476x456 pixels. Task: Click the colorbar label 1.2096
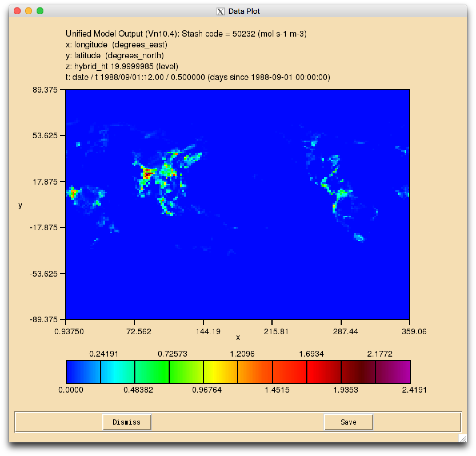(242, 354)
